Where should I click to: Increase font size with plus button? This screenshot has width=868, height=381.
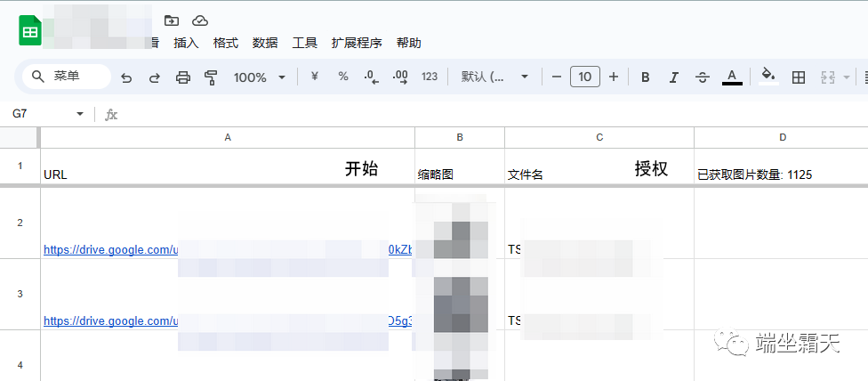pos(614,77)
